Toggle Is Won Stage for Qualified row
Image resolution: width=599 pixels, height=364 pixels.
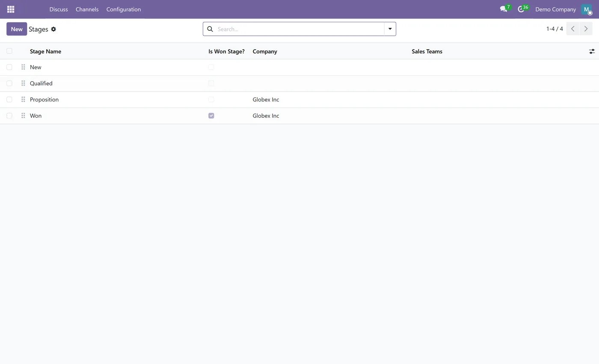point(211,83)
